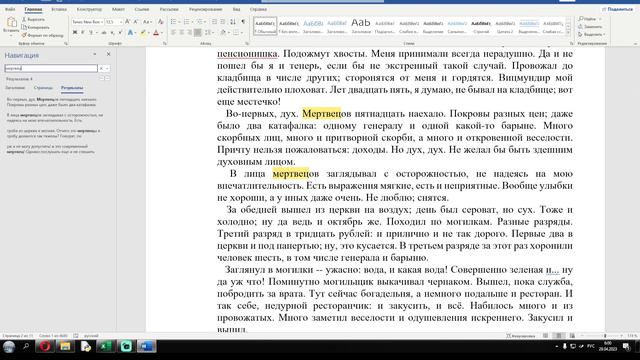
Task: Switch to the Рецензирование ribbon tab
Action: [205, 9]
